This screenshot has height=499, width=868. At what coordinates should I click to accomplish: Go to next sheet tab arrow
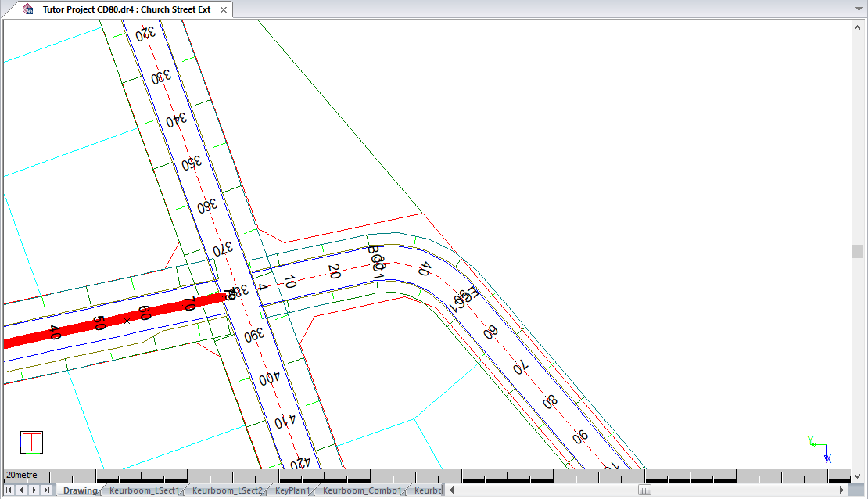coord(34,490)
